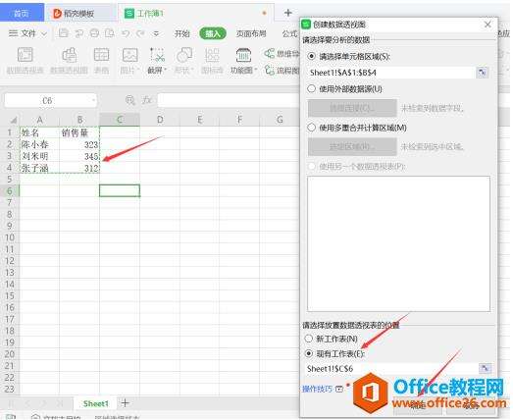Click the screenshot (截屏) tool icon

[x=157, y=55]
